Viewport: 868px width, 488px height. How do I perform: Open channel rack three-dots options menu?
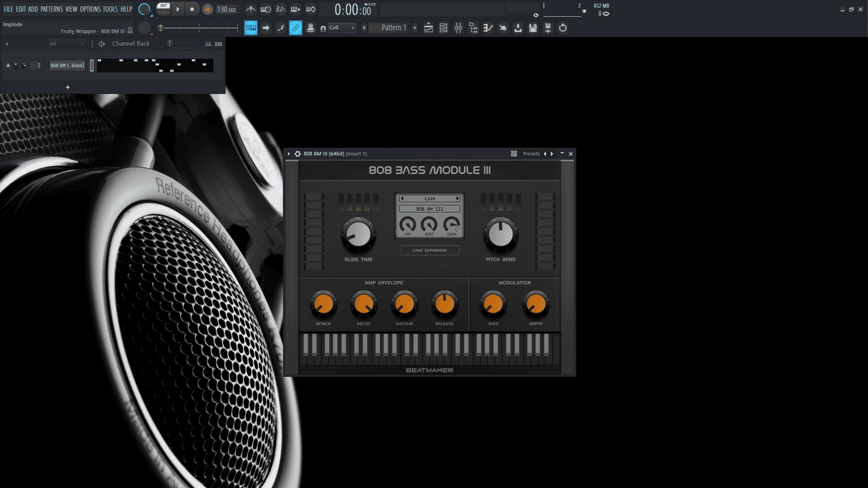(92, 44)
